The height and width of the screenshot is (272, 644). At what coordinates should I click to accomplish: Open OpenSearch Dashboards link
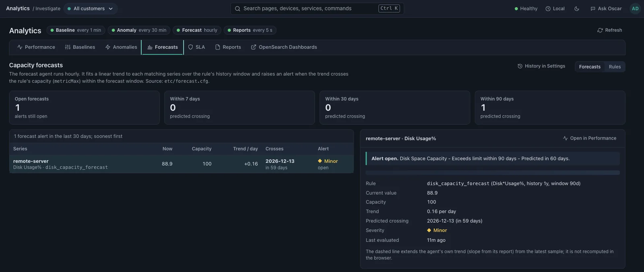284,47
